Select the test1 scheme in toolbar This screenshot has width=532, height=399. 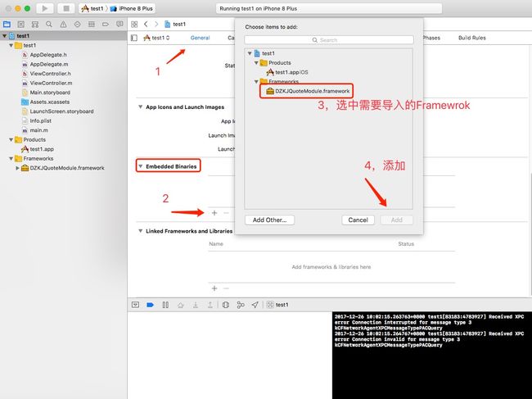pyautogui.click(x=92, y=8)
